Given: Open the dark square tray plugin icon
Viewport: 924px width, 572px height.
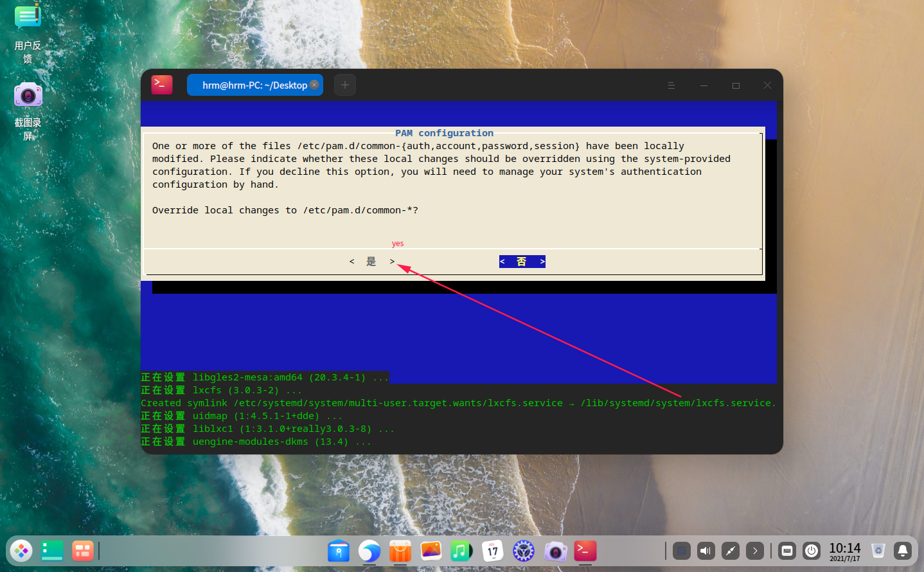Looking at the screenshot, I should coord(682,551).
